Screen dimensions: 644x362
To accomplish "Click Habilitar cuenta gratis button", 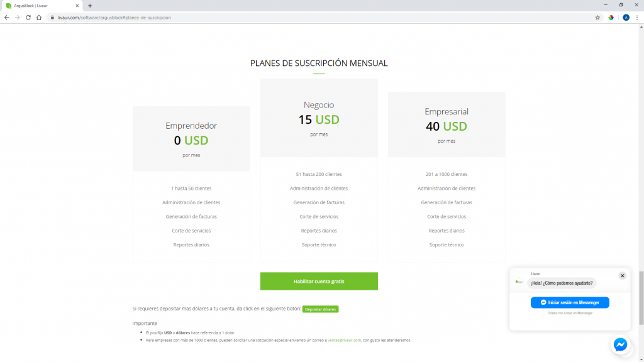I will point(319,281).
